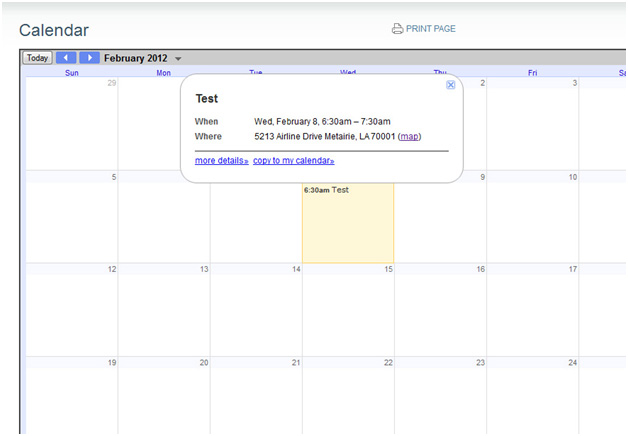Select day 14 in the calendar
Screen dimensions: 628x436
(x=296, y=269)
